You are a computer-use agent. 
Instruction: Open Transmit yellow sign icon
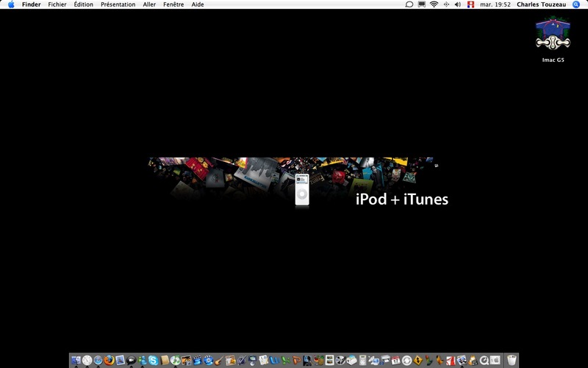point(417,360)
